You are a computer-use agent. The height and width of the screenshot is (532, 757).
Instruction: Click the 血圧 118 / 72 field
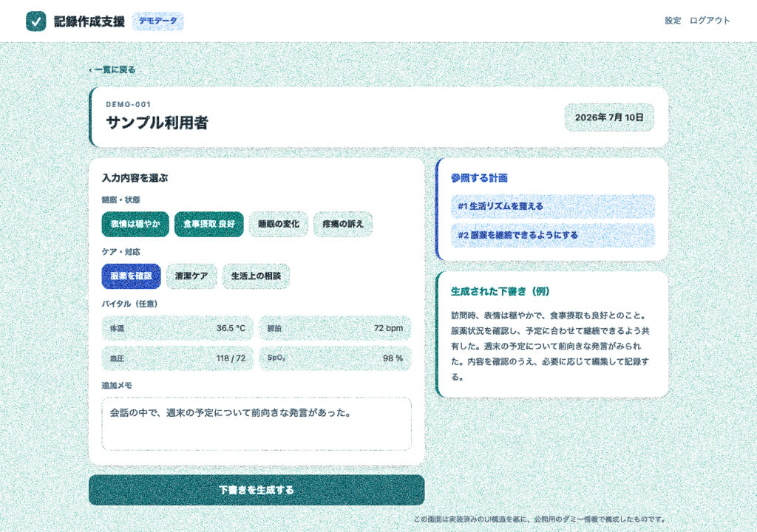(x=177, y=358)
